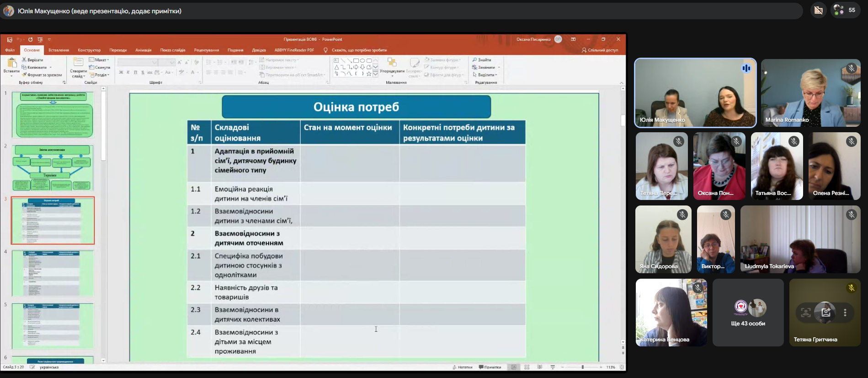Click the Вставити paste icon

tap(11, 63)
